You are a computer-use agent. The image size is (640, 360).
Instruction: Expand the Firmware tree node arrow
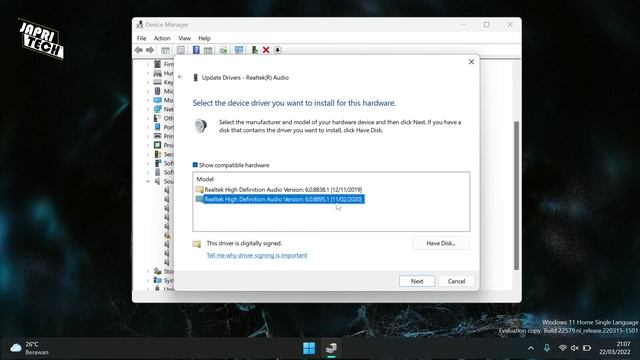[148, 64]
